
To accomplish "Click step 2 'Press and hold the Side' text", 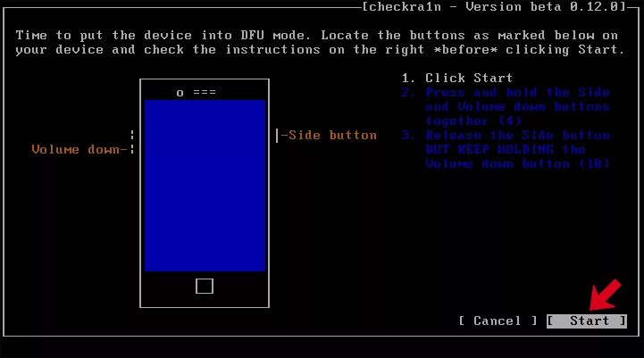I will pyautogui.click(x=517, y=92).
